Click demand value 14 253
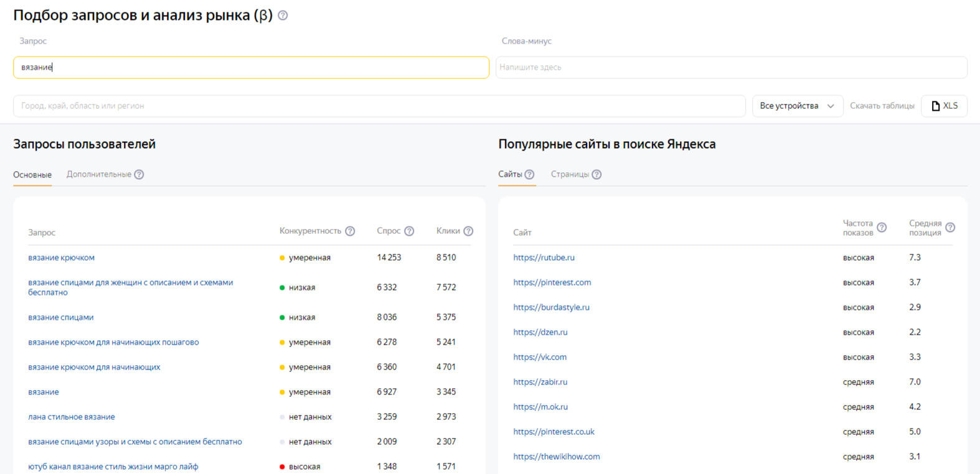This screenshot has width=980, height=474. pos(389,258)
